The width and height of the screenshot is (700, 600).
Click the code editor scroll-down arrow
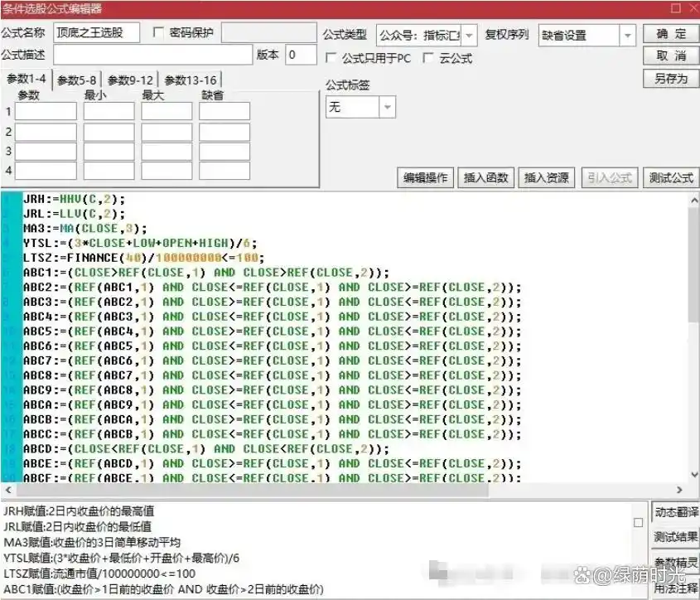(695, 475)
